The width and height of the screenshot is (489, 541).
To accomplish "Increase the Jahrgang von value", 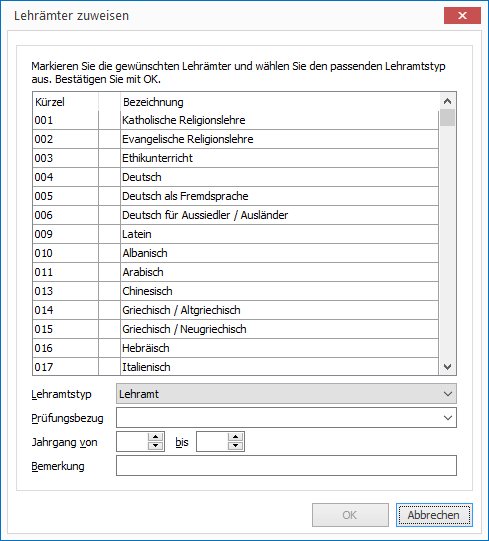I will coord(155,437).
